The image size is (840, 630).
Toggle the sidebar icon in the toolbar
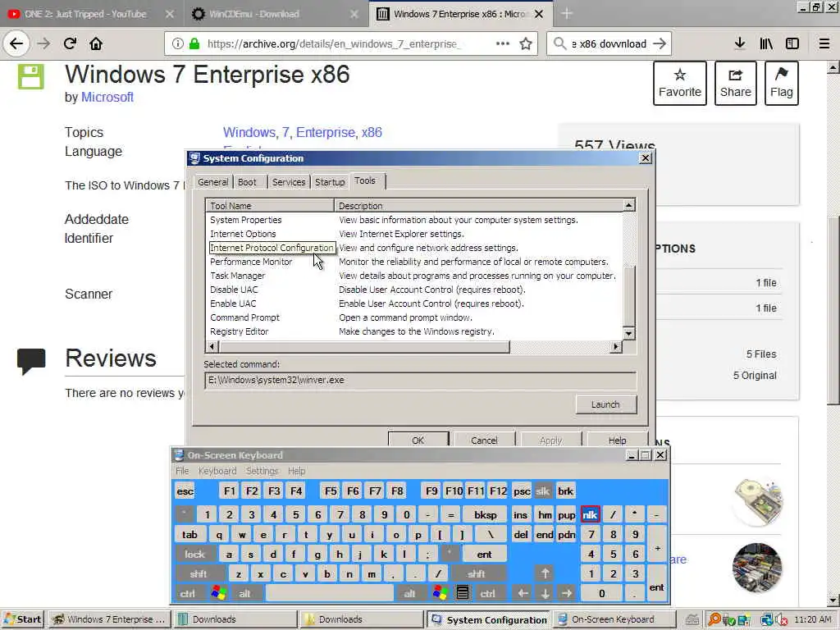[792, 43]
